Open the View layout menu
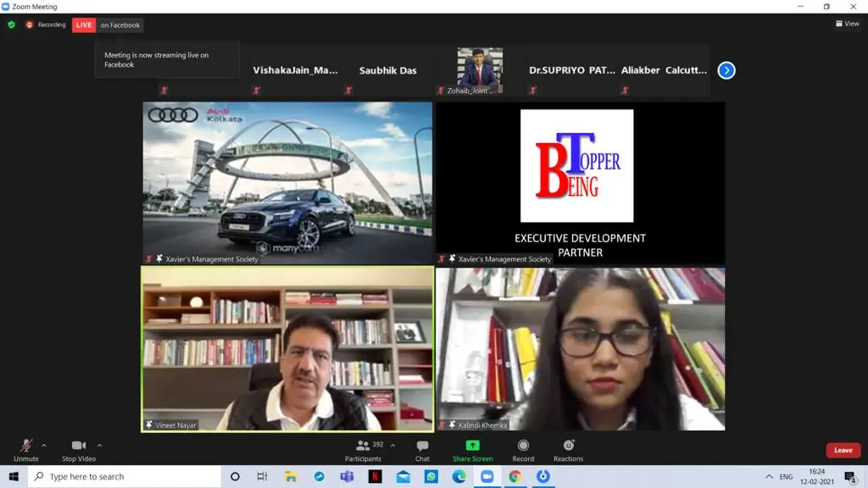This screenshot has height=488, width=868. tap(848, 24)
